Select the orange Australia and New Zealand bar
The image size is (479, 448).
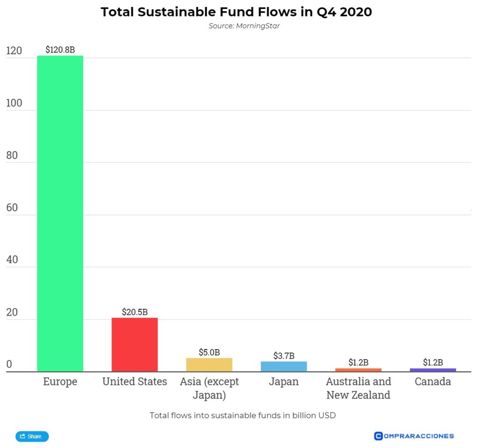pyautogui.click(x=358, y=370)
